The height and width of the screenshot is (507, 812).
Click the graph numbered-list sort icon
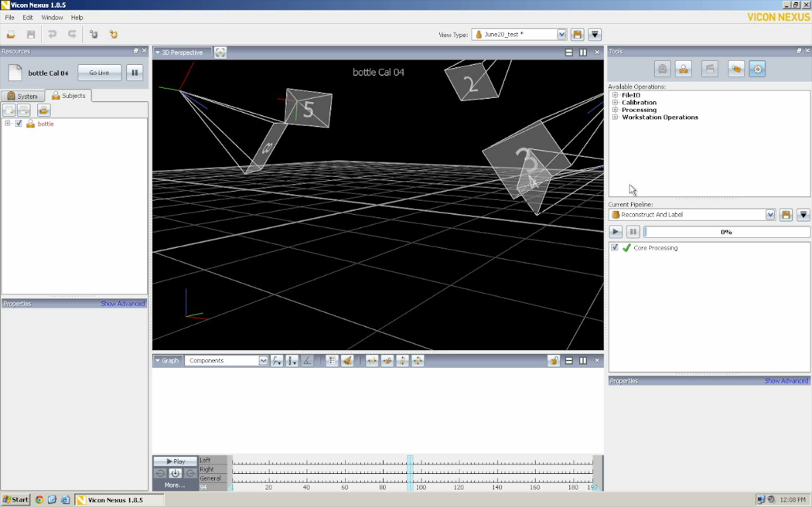coord(292,361)
